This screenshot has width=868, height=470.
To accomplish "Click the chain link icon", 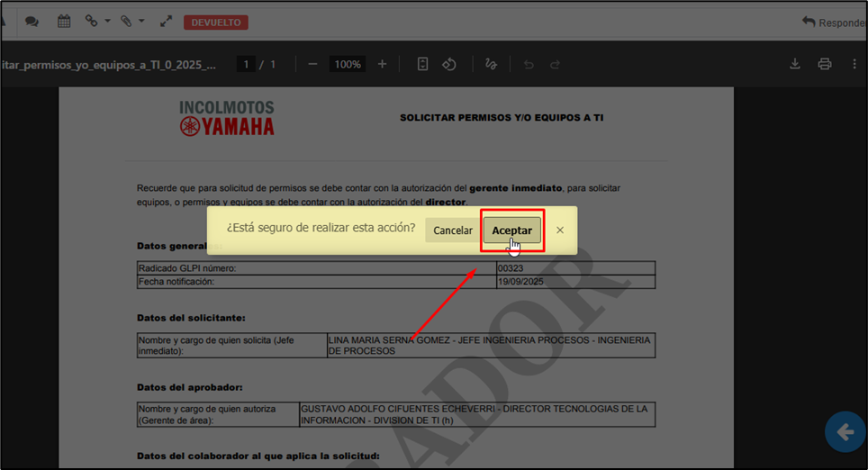I will click(x=91, y=22).
